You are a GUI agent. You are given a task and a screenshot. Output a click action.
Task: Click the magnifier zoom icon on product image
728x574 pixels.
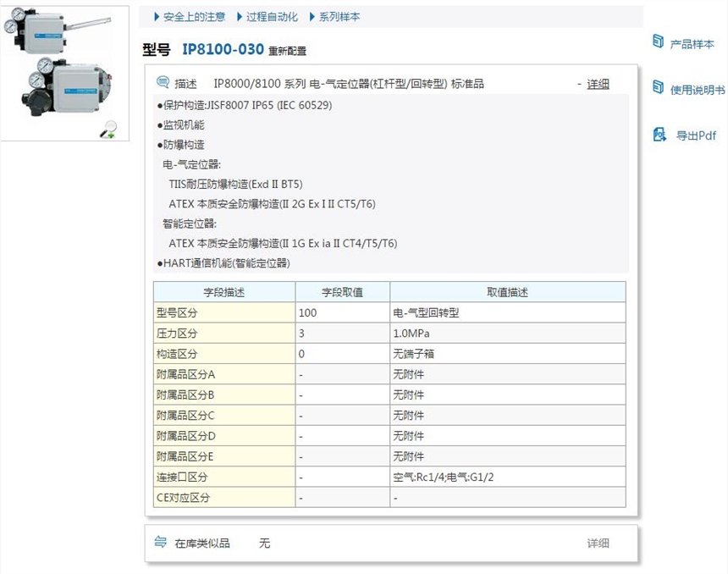(x=108, y=129)
